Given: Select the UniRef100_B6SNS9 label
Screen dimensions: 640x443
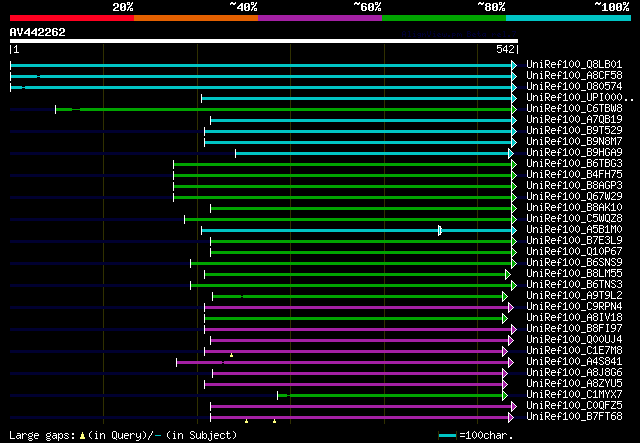Looking at the screenshot, I should coord(574,263).
